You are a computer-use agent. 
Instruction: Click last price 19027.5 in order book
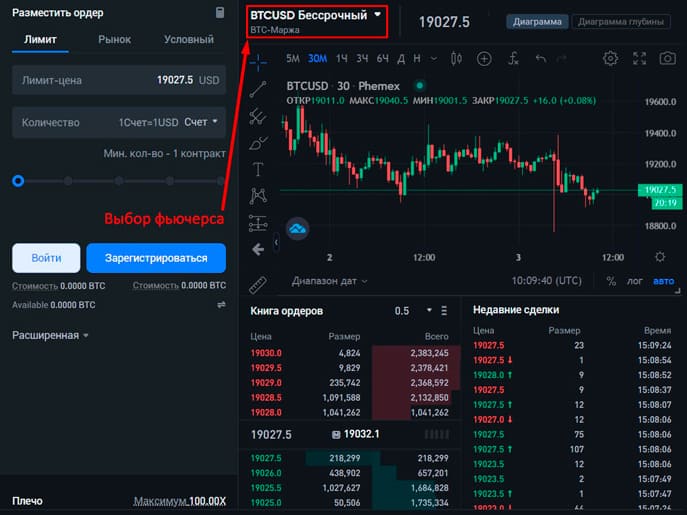pyautogui.click(x=271, y=435)
